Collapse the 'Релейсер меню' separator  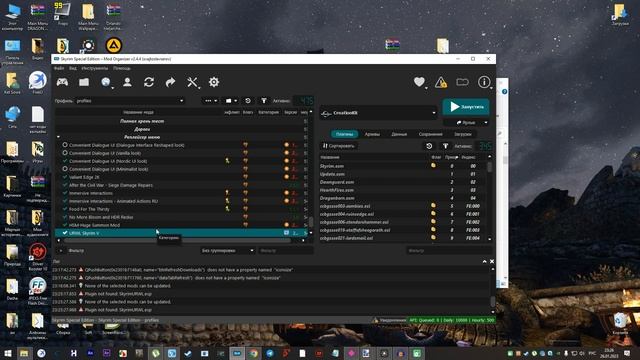[x=58, y=137]
